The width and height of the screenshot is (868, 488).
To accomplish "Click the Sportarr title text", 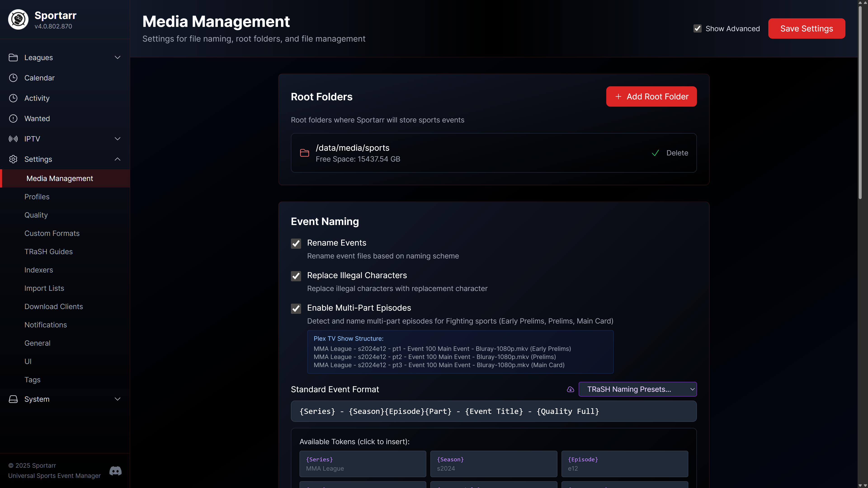I will [x=56, y=15].
